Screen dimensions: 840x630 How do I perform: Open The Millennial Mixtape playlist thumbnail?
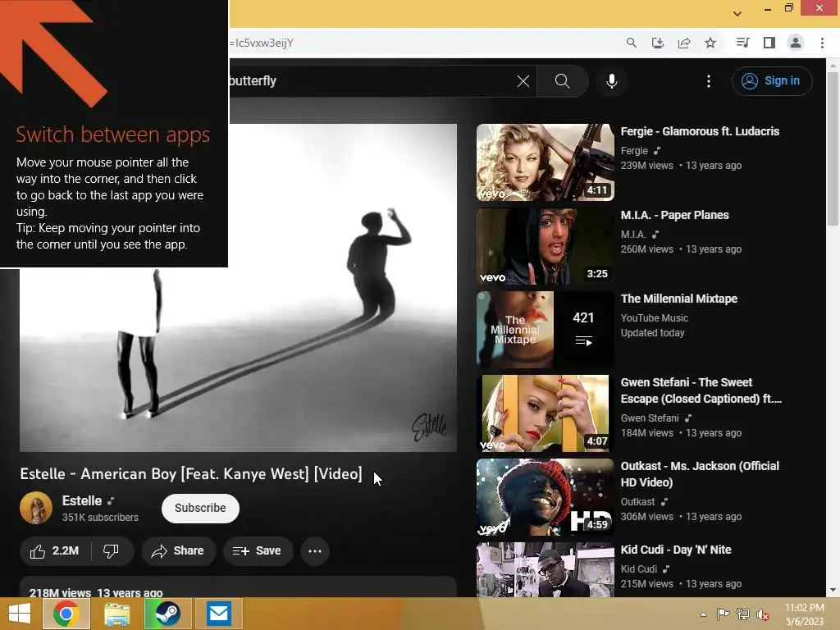point(546,330)
